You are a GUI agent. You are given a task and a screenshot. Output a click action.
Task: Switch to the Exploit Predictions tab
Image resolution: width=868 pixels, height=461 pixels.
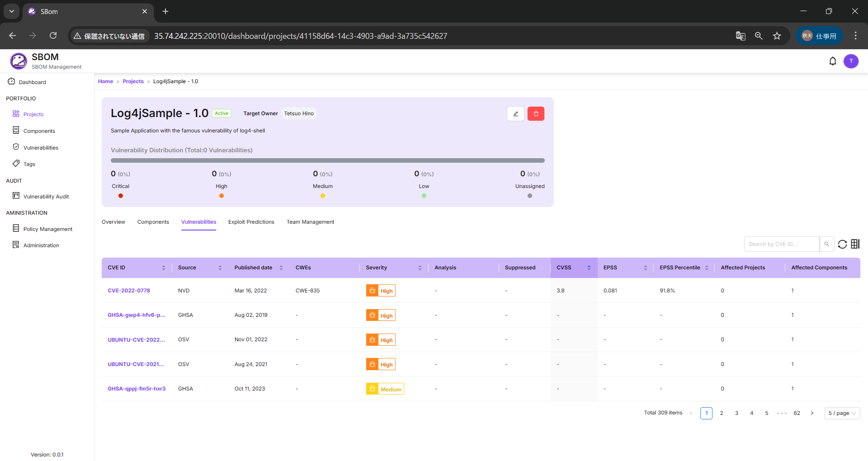point(251,222)
